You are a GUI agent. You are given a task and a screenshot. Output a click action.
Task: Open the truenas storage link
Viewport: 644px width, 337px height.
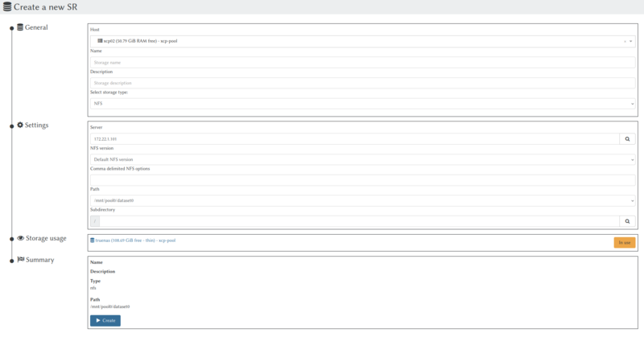click(x=133, y=240)
